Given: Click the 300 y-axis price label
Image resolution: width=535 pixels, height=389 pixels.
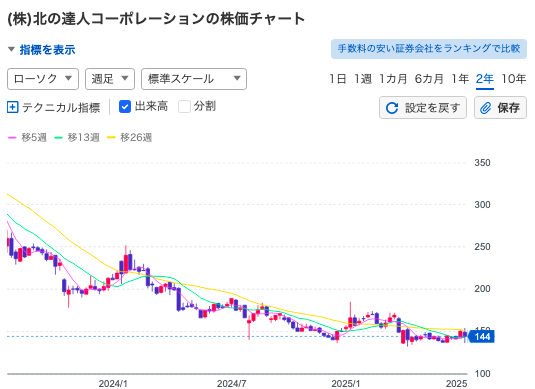Looking at the screenshot, I should [482, 205].
